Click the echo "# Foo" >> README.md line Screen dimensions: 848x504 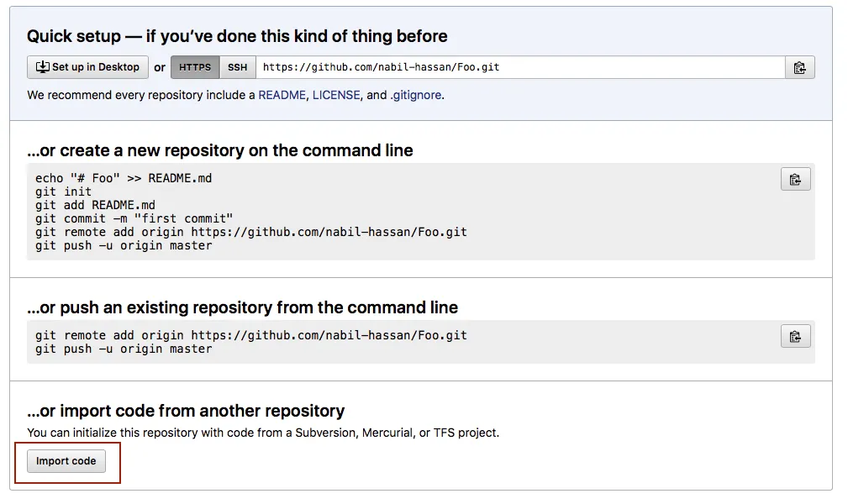[124, 178]
